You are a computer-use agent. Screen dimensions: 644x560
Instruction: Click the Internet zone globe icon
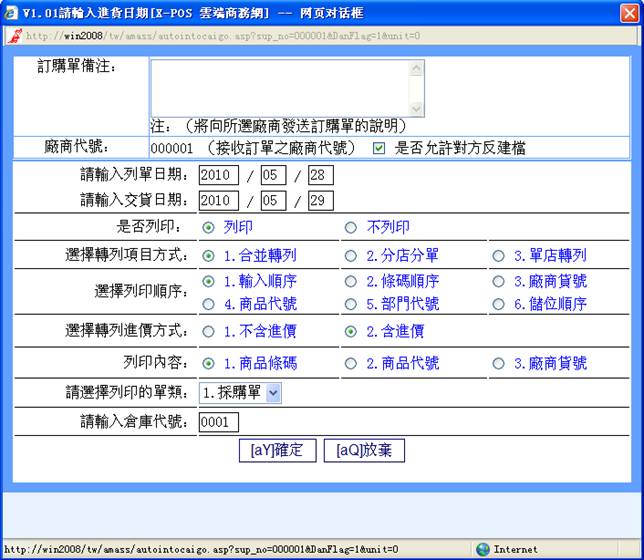pos(483,550)
